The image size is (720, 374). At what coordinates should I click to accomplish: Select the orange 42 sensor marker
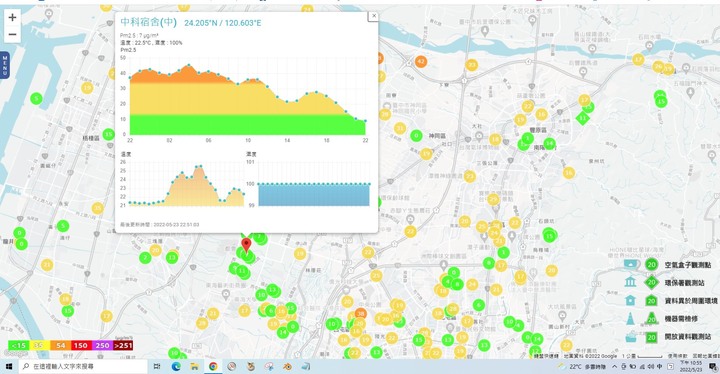click(x=421, y=61)
